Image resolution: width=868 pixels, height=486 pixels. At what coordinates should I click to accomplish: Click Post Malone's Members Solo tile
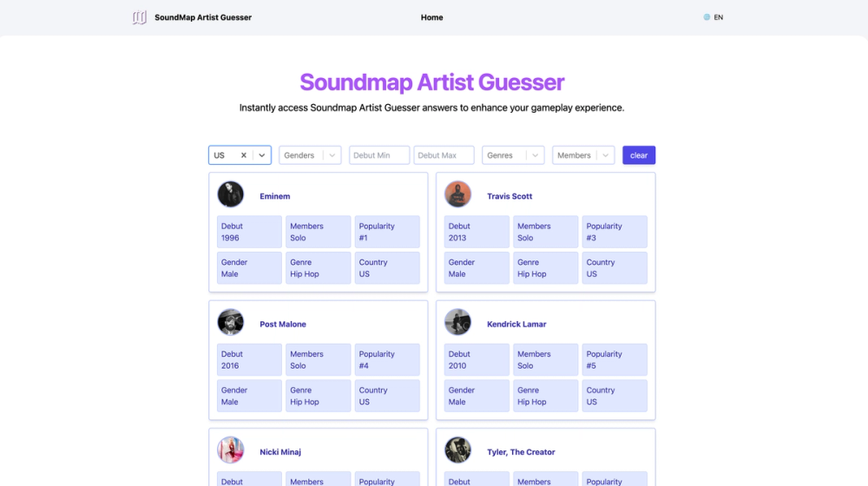coord(319,360)
